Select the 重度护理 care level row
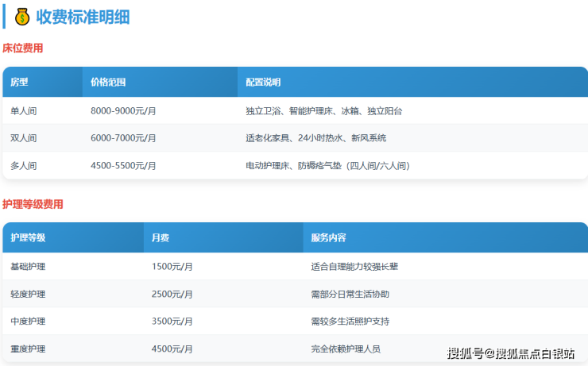The image size is (588, 366). (x=28, y=349)
